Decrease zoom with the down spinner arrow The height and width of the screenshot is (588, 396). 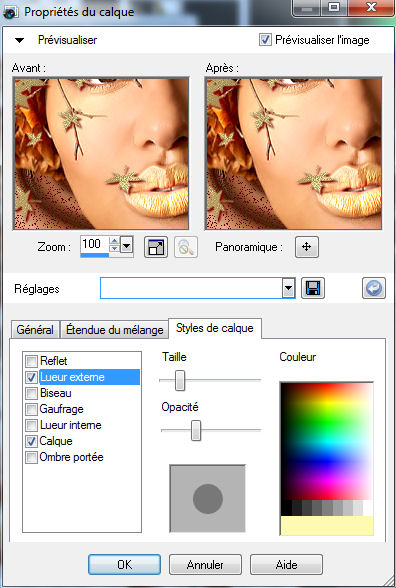pos(114,249)
